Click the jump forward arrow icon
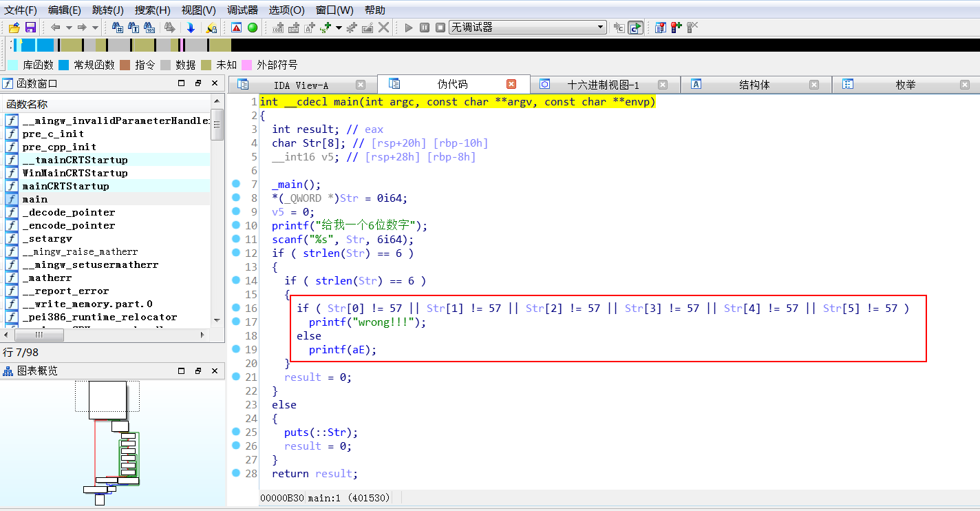The width and height of the screenshot is (980, 511). 82,28
